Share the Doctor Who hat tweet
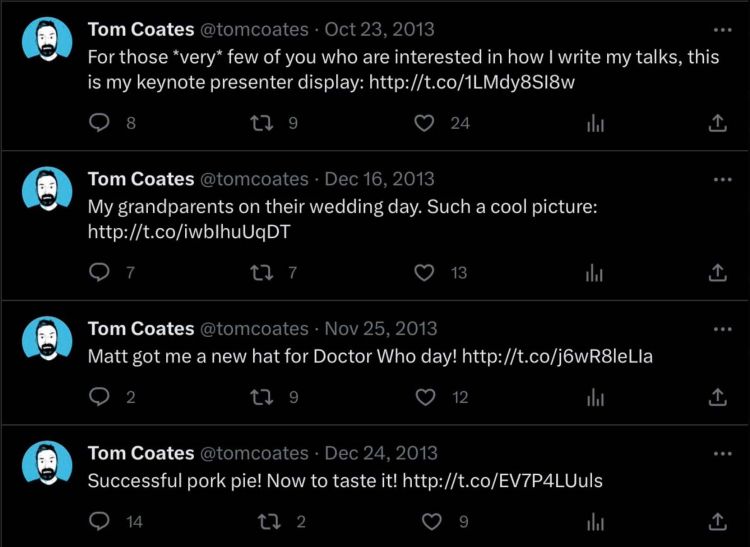 point(717,397)
